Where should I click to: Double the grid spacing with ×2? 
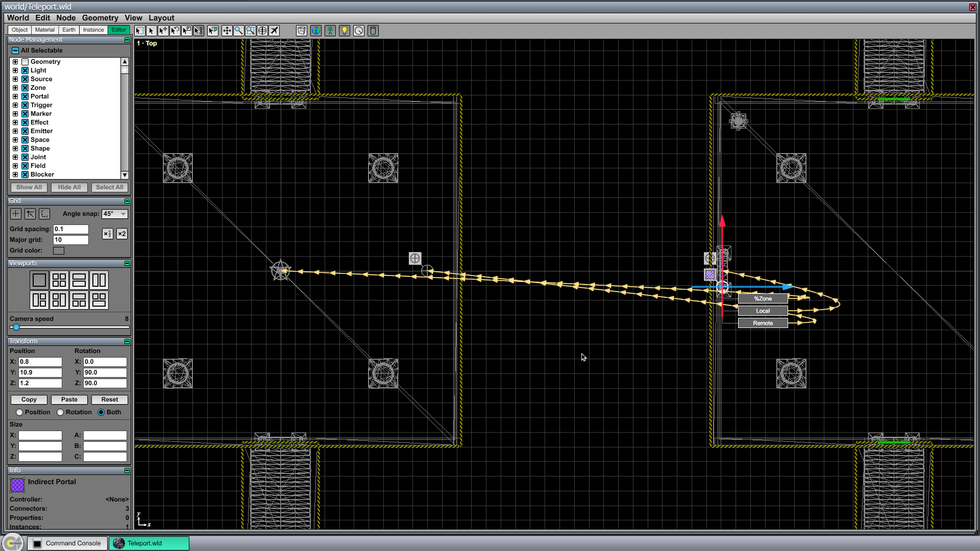pyautogui.click(x=122, y=234)
